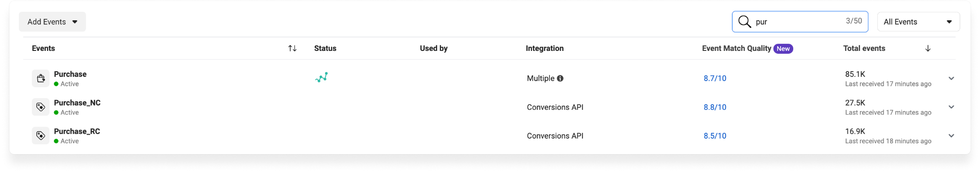Viewport: 980px width, 173px height.
Task: Click the search field containing pur
Action: 800,22
